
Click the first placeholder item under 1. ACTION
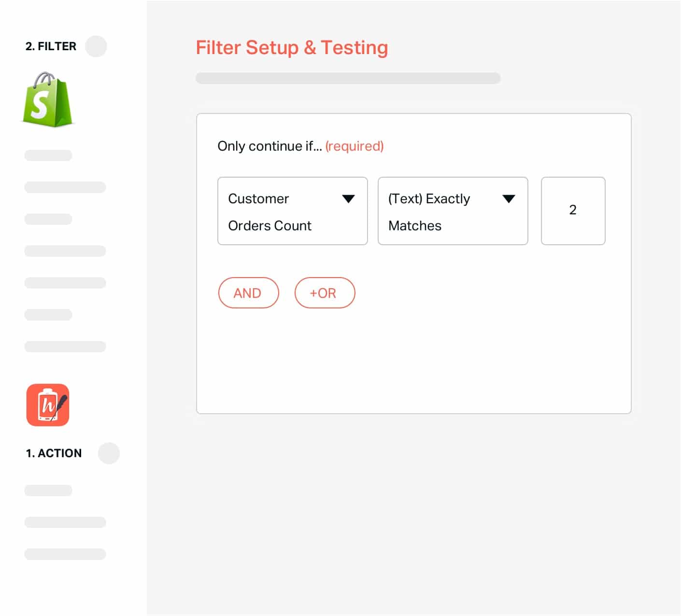pos(48,490)
